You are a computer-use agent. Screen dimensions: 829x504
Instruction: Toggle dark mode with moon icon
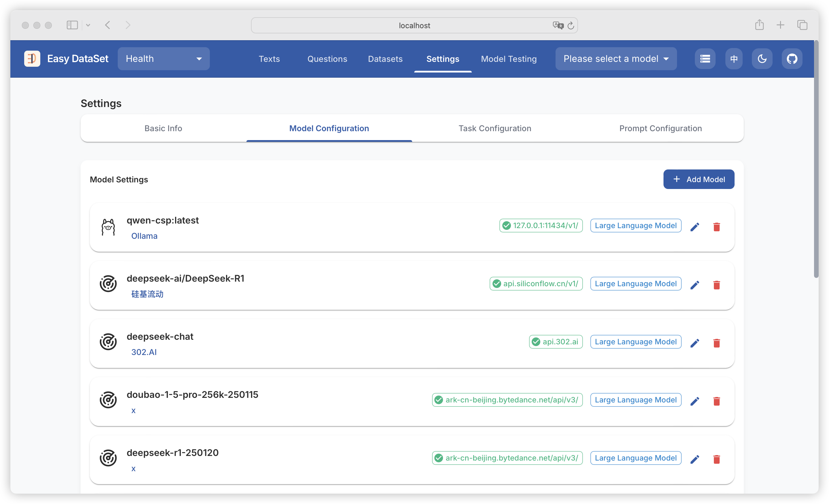coord(762,59)
